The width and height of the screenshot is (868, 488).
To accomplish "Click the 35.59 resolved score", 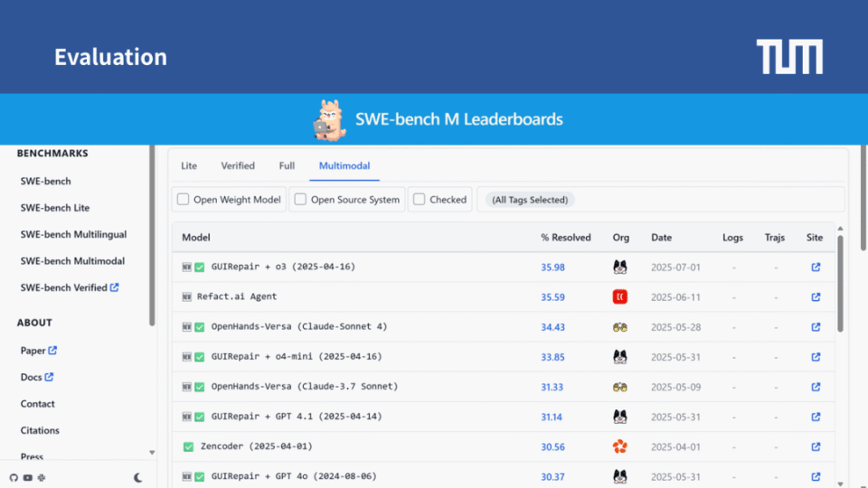I will click(x=552, y=297).
